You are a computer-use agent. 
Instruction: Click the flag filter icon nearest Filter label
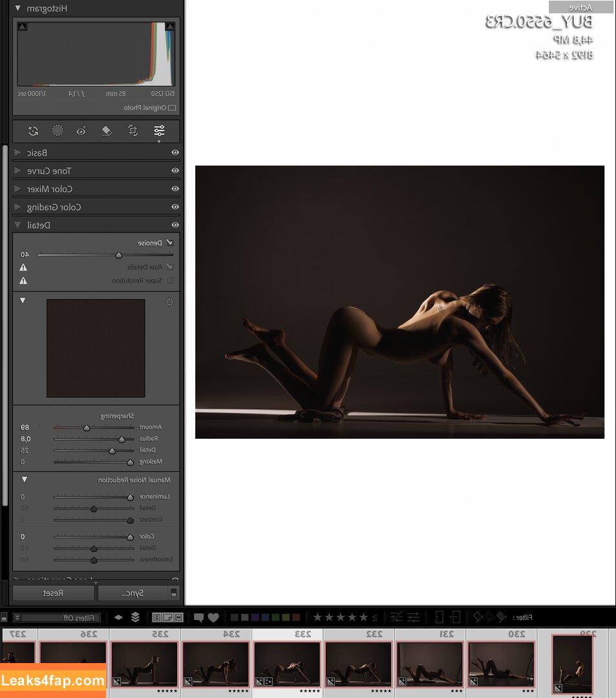tap(501, 617)
